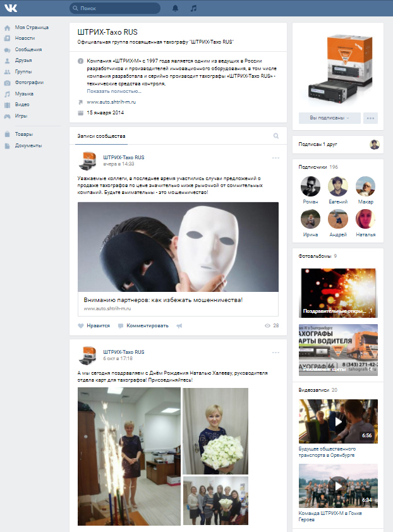Click the VK logo in the header
This screenshot has height=532, width=393.
click(11, 8)
